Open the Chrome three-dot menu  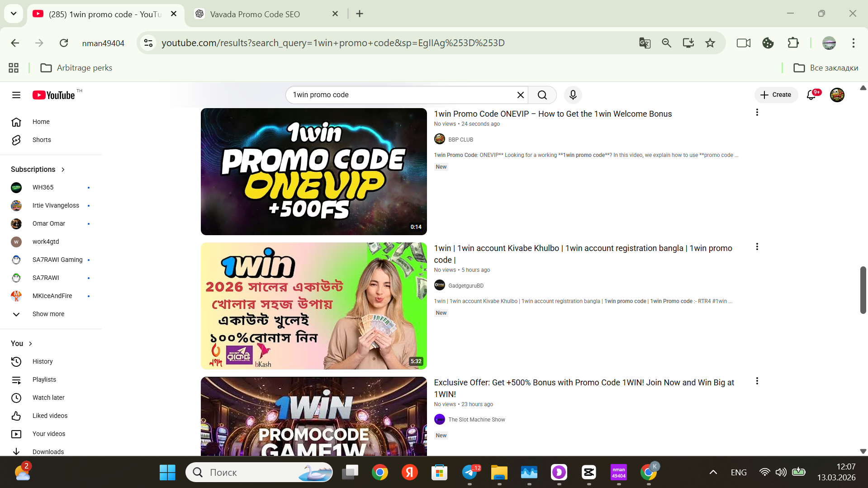point(854,43)
